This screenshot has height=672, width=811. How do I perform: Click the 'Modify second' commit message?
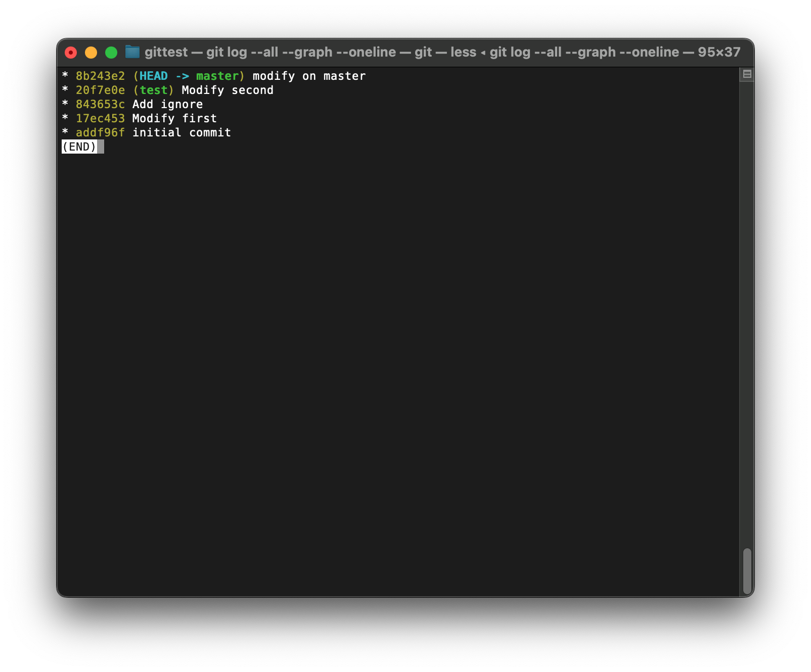pyautogui.click(x=228, y=90)
